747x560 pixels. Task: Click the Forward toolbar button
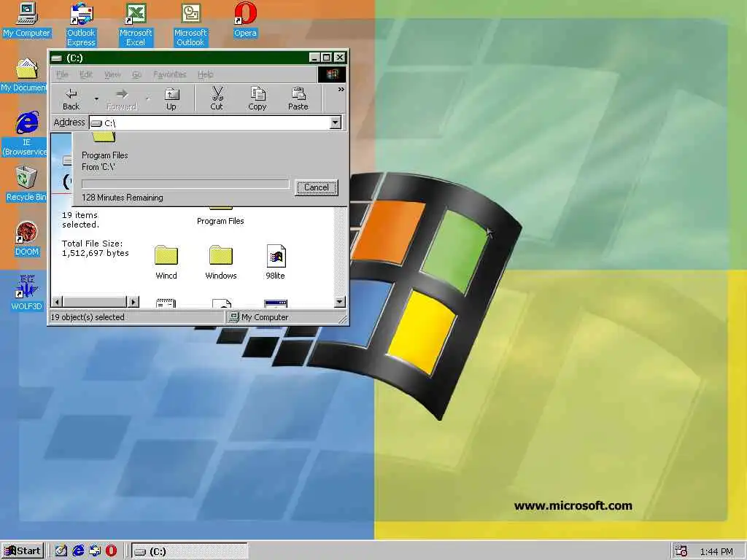tap(122, 99)
